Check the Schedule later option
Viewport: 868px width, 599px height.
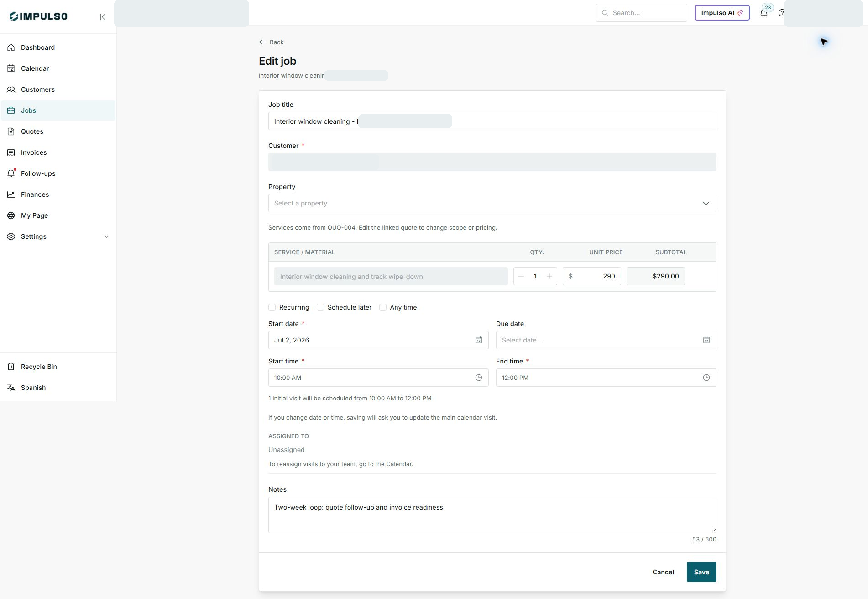click(320, 307)
